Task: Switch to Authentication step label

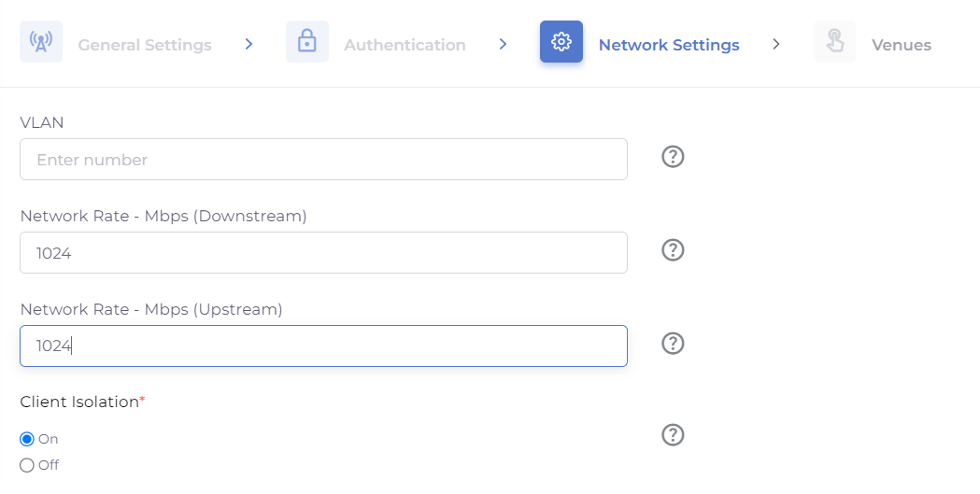Action: 405,45
